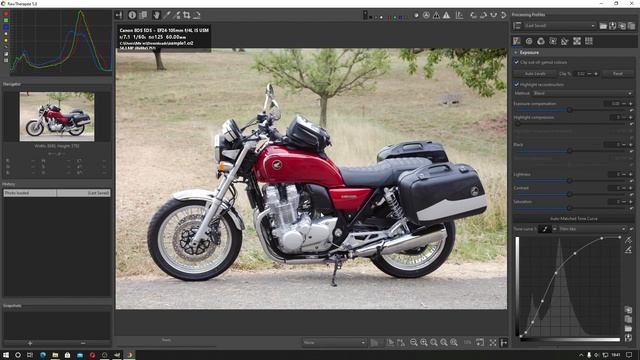
Task: Switch to the Wavelet tab
Action: (553, 41)
